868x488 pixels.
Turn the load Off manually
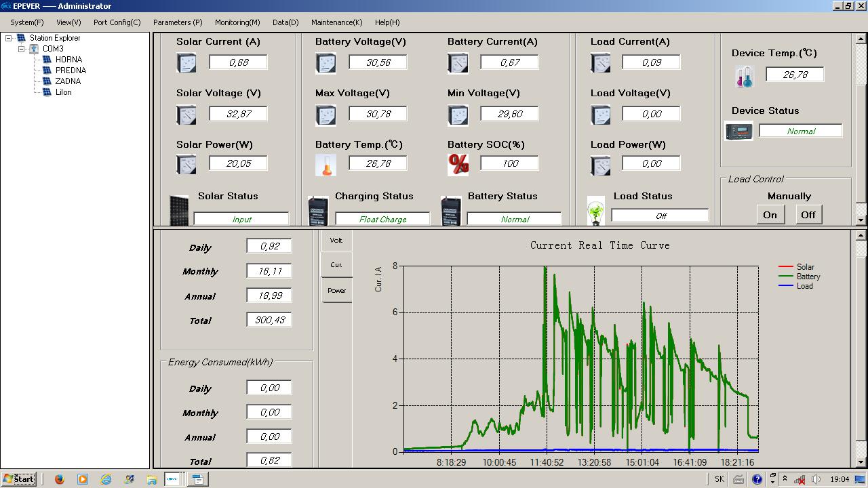point(808,215)
